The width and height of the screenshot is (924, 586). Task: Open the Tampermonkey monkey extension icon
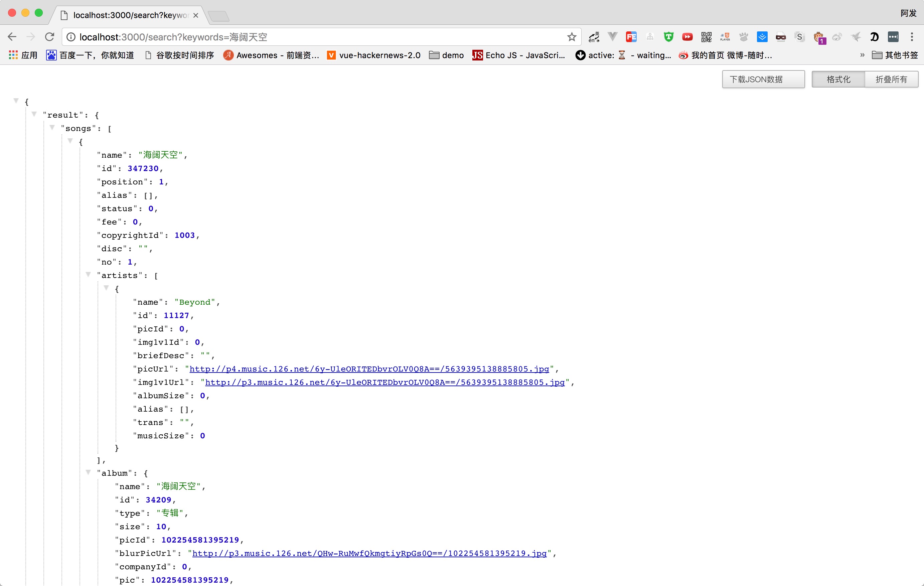click(819, 37)
